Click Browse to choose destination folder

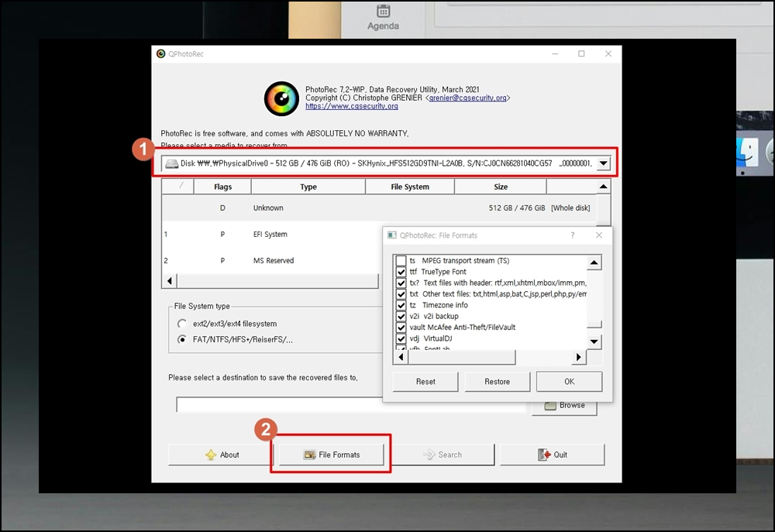pos(564,407)
